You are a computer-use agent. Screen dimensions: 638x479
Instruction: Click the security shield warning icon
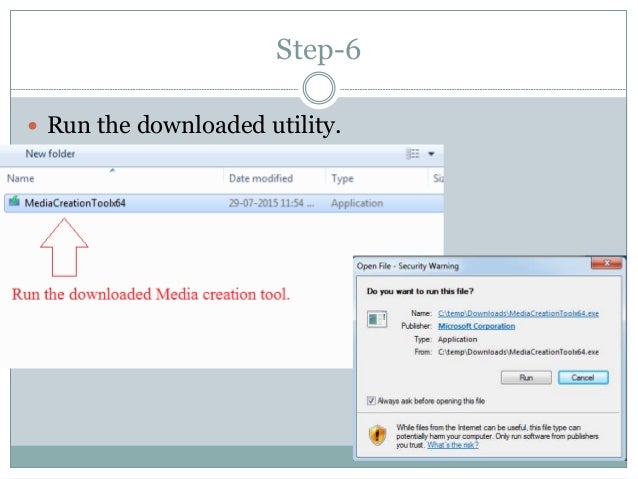pyautogui.click(x=377, y=435)
